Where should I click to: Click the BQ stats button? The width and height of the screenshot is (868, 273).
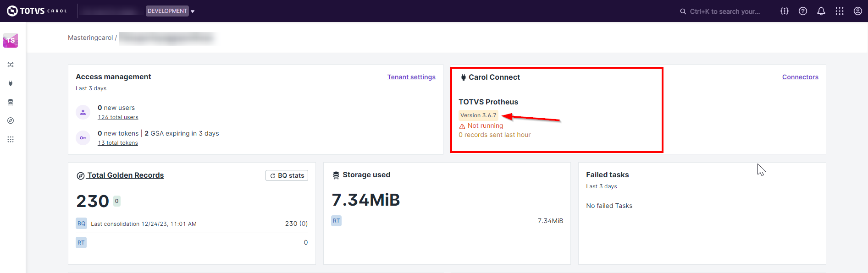(287, 175)
